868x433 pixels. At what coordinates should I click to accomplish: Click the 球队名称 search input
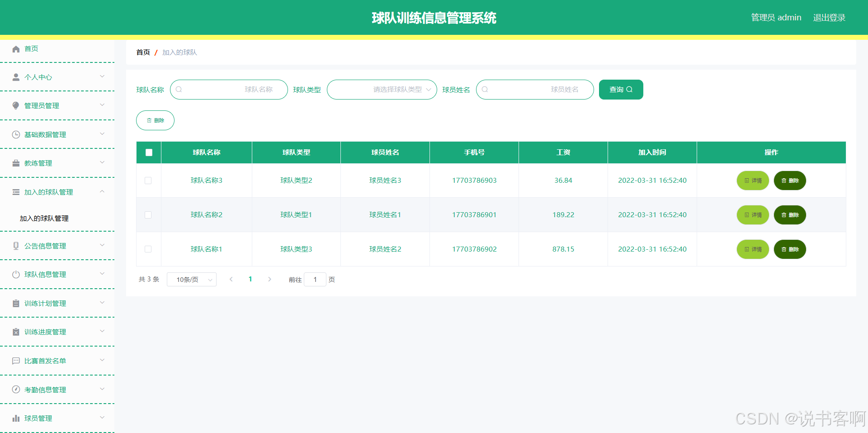click(229, 90)
